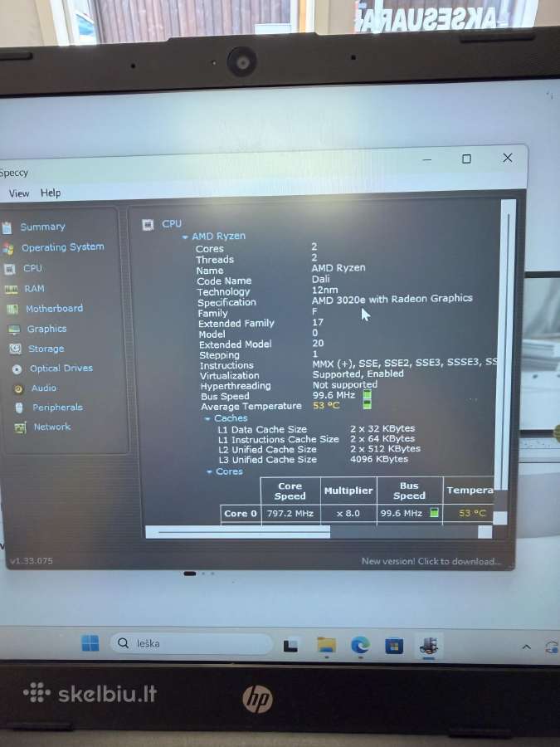560x747 pixels.
Task: Select Operating System in the sidebar
Action: click(62, 247)
